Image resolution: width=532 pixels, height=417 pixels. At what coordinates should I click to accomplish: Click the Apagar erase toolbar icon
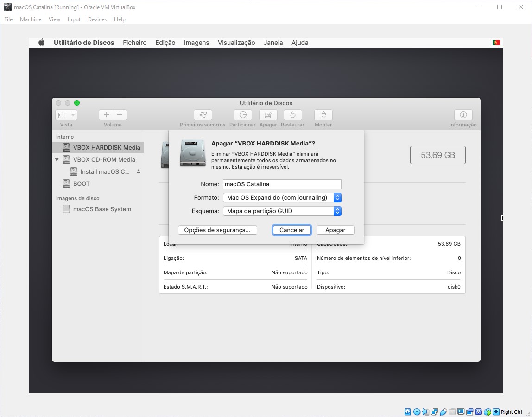(268, 115)
